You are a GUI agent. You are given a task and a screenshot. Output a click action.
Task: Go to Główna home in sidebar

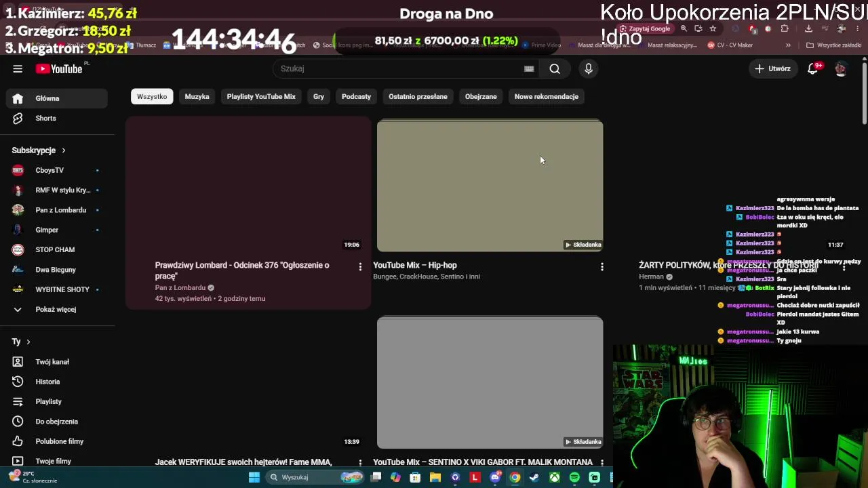pyautogui.click(x=56, y=98)
